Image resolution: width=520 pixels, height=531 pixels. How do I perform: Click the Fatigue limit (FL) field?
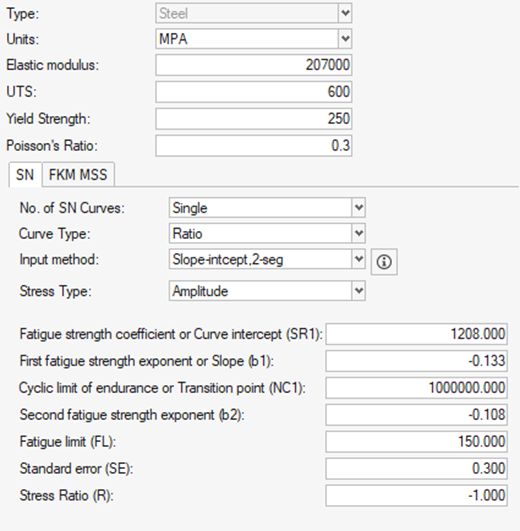416,442
